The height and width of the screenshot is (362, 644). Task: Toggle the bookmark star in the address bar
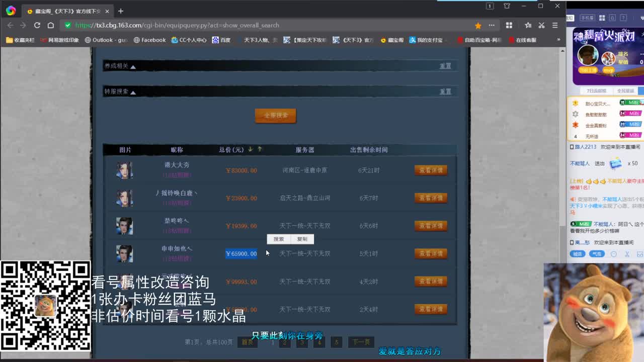click(x=477, y=25)
